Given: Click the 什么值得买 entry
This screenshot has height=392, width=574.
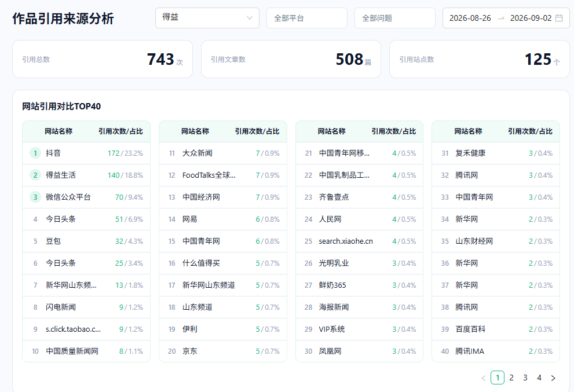Looking at the screenshot, I should (x=201, y=263).
